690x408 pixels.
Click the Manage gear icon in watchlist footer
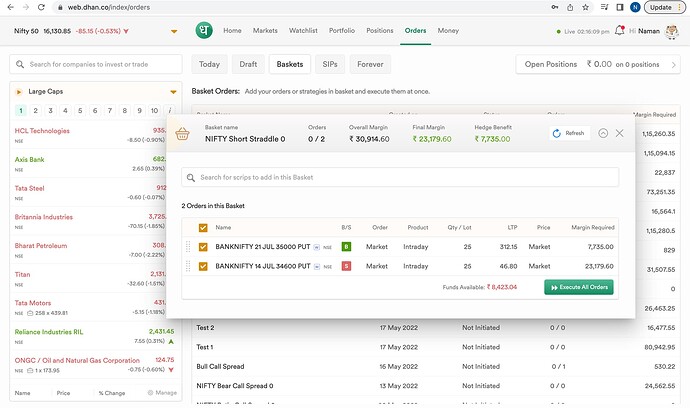pyautogui.click(x=150, y=393)
